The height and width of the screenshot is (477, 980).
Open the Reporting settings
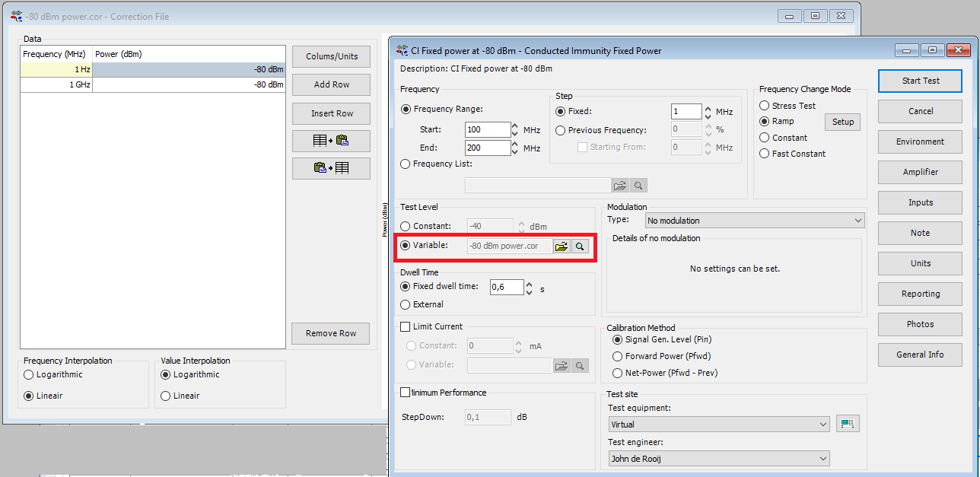pos(921,294)
